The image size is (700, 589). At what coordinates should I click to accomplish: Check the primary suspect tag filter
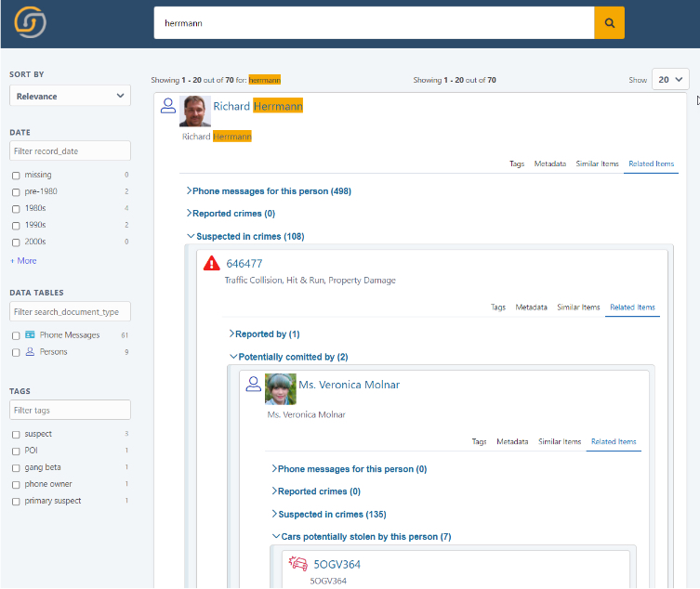[x=16, y=502]
